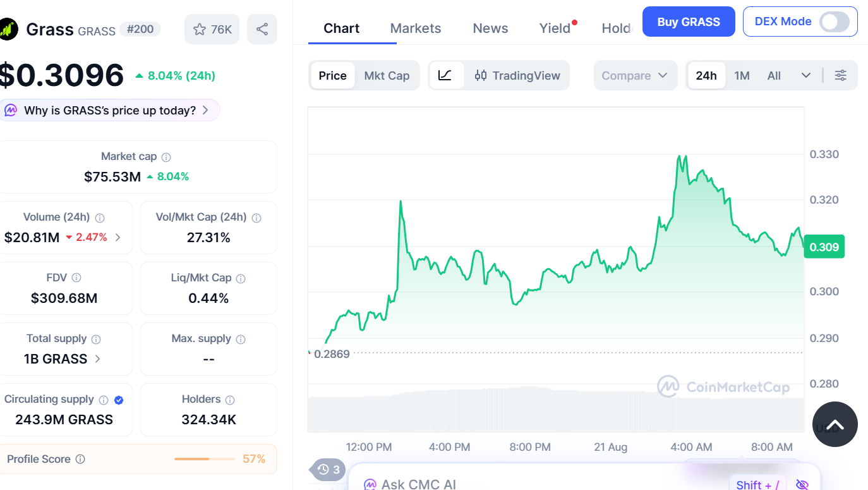Expand Volume (24h) details chevron
Viewport: 868px width, 490px height.
pos(118,238)
